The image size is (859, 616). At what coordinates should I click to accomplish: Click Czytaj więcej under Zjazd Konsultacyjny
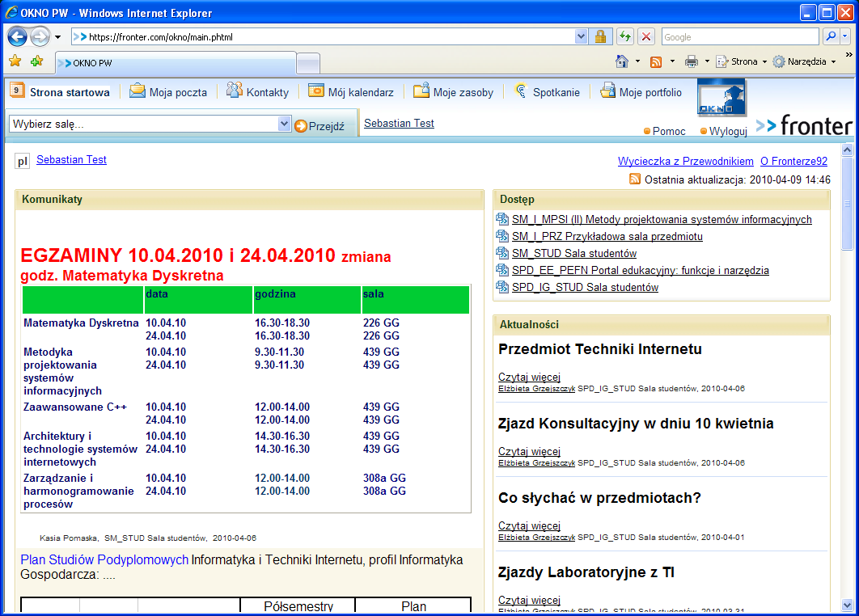(x=529, y=451)
